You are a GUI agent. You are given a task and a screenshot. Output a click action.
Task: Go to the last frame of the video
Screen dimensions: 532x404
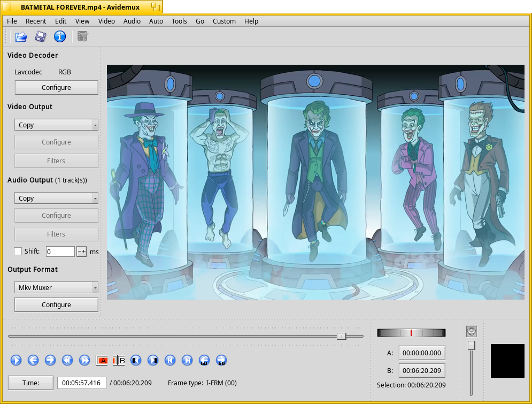pos(187,360)
